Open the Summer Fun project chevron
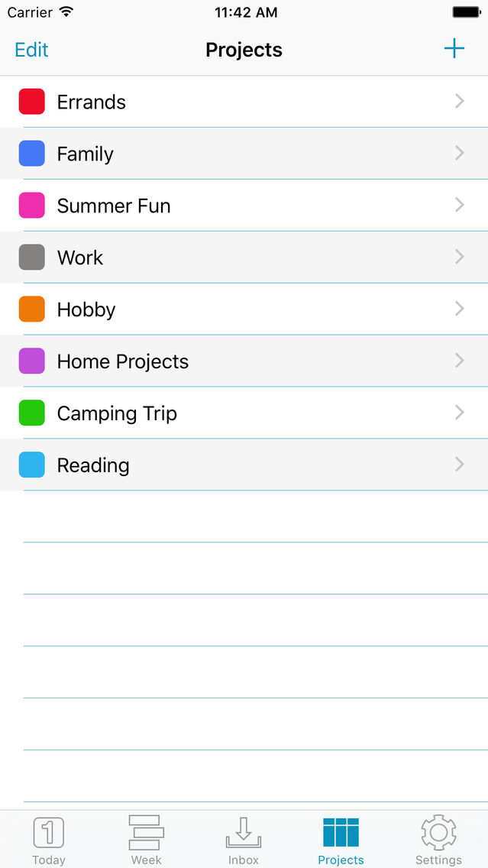Image resolution: width=488 pixels, height=868 pixels. [x=459, y=206]
